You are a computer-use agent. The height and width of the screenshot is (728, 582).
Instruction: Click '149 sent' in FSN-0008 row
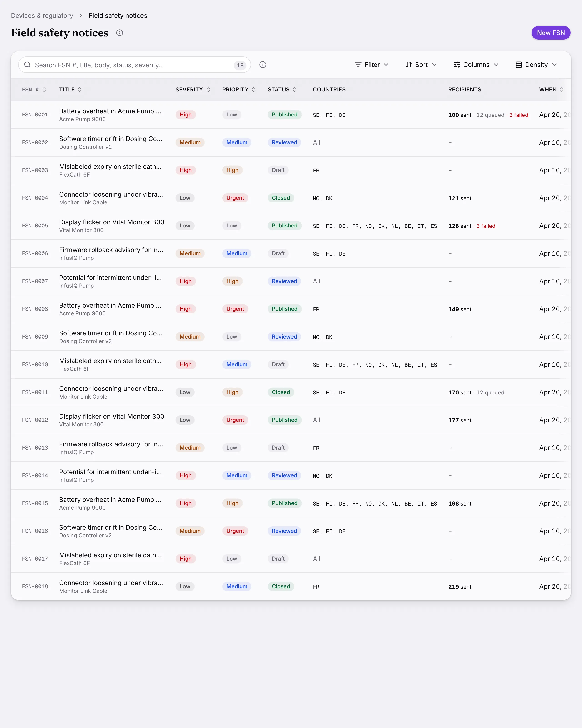[x=459, y=309]
